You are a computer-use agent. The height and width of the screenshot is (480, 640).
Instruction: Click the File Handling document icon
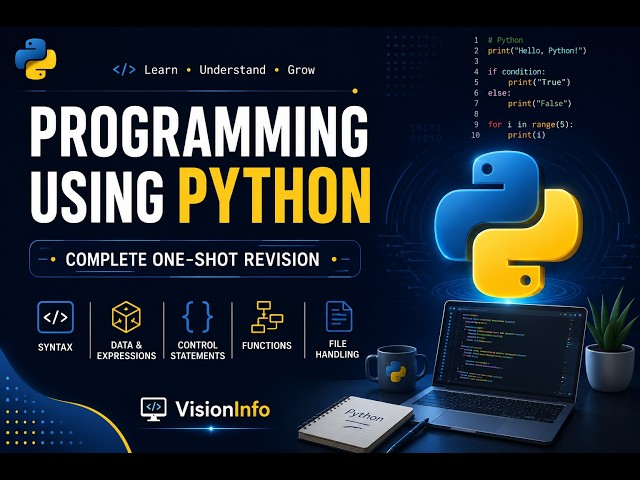tap(339, 316)
